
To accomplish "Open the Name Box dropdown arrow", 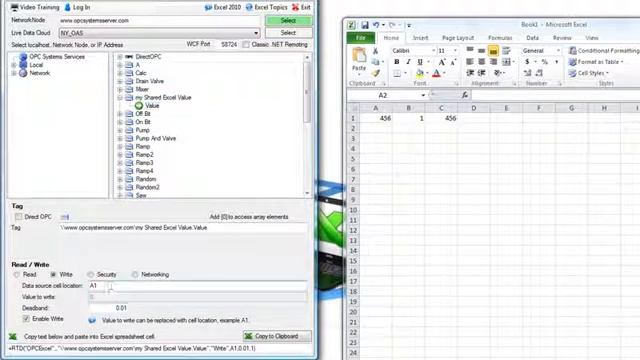I will pyautogui.click(x=423, y=95).
